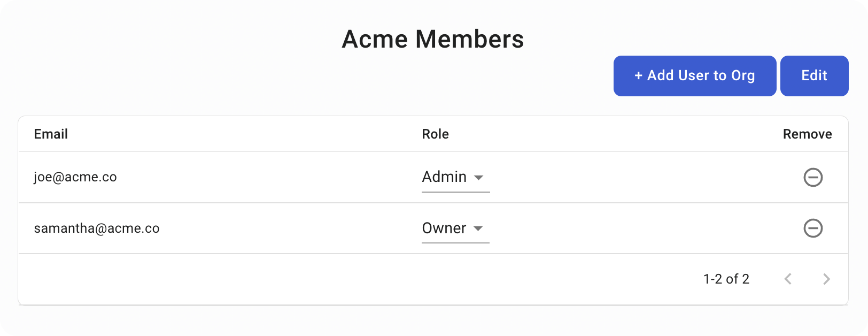The width and height of the screenshot is (868, 336).
Task: Click the empty footer area left of pagination
Action: click(x=321, y=279)
